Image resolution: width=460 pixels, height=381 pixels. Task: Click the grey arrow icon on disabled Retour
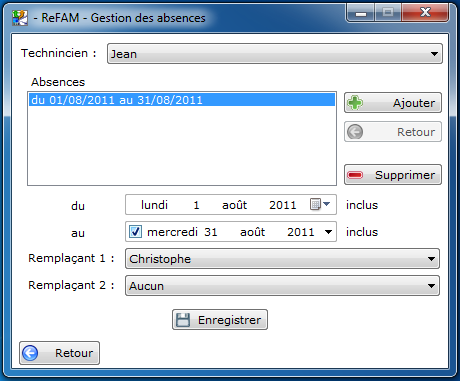(355, 132)
